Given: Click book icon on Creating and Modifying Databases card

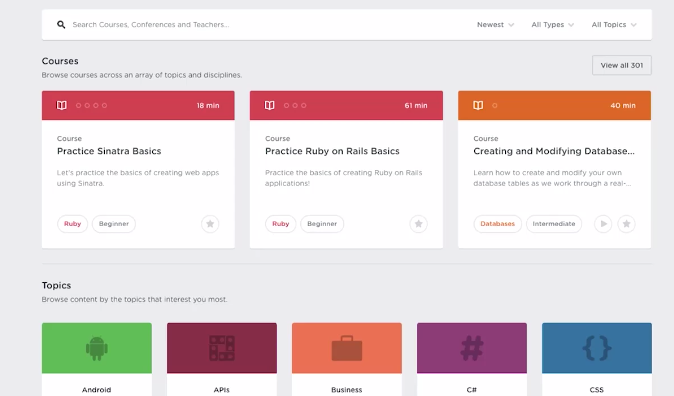Looking at the screenshot, I should pyautogui.click(x=478, y=105).
